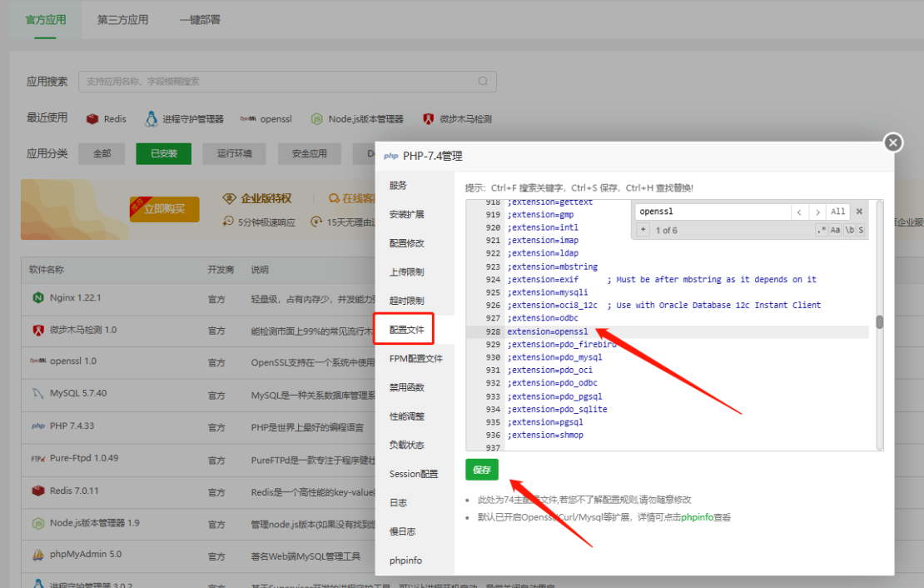This screenshot has width=924, height=588.
Task: Open recently used 进程守护管理器 penguin icon
Action: tap(152, 119)
